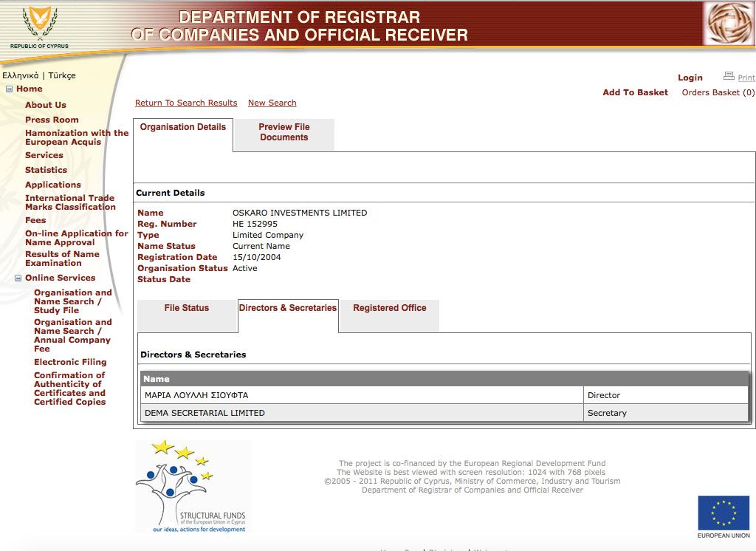Click the Structural Funds logo
Screen dimensions: 756x551
click(x=193, y=487)
